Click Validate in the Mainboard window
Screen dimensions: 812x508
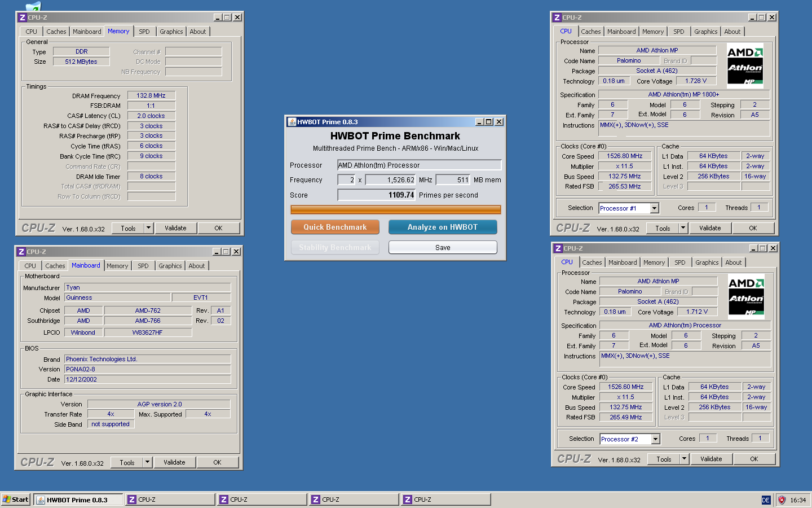(174, 462)
